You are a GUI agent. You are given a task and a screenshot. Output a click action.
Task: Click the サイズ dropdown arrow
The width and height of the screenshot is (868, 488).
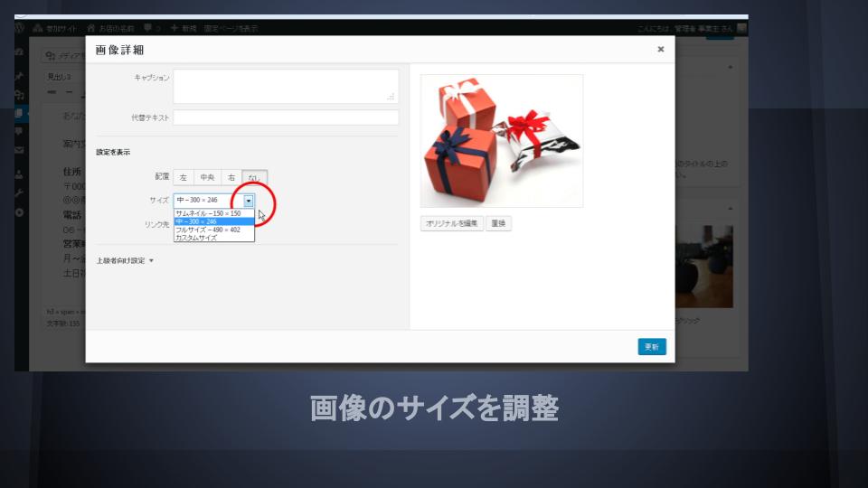(249, 201)
